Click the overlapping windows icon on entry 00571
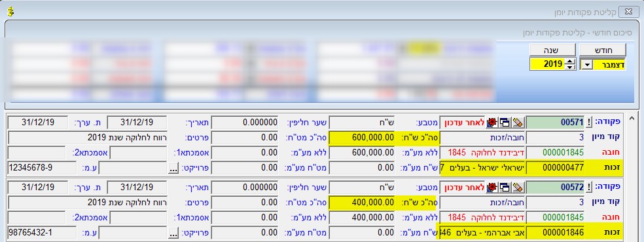Image resolution: width=644 pixels, height=242 pixels. pos(505,122)
